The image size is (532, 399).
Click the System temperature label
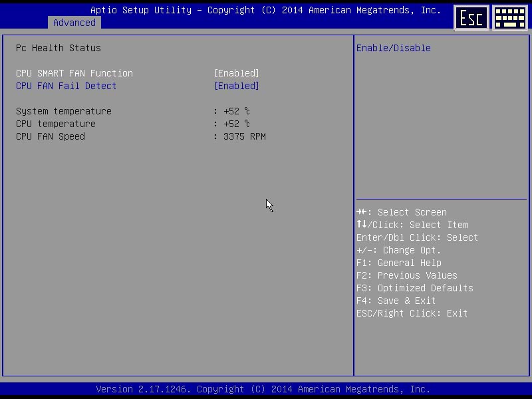(x=64, y=111)
